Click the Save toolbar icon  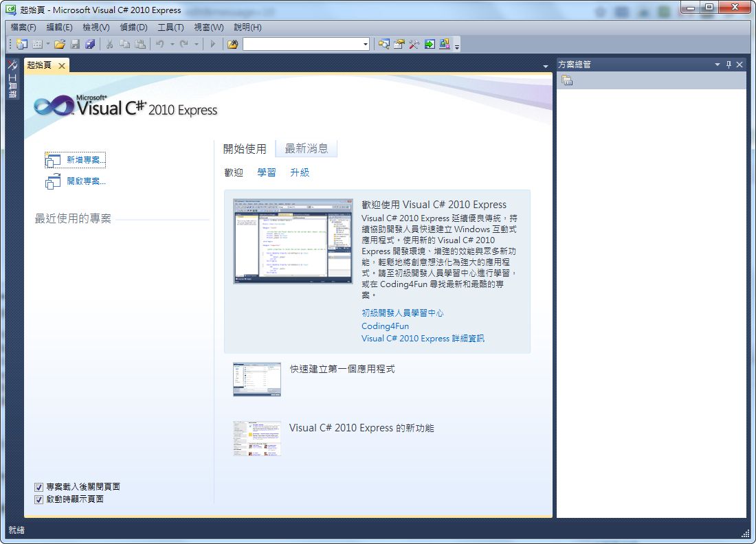click(x=75, y=45)
